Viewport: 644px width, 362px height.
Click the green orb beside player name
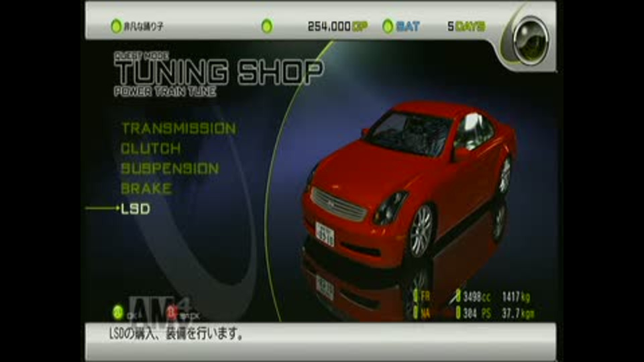coord(116,26)
